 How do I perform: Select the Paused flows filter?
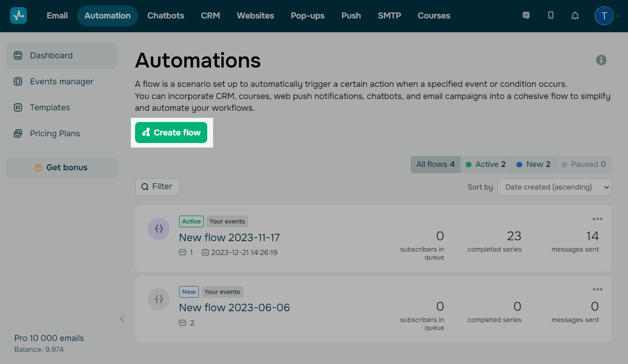(x=584, y=164)
